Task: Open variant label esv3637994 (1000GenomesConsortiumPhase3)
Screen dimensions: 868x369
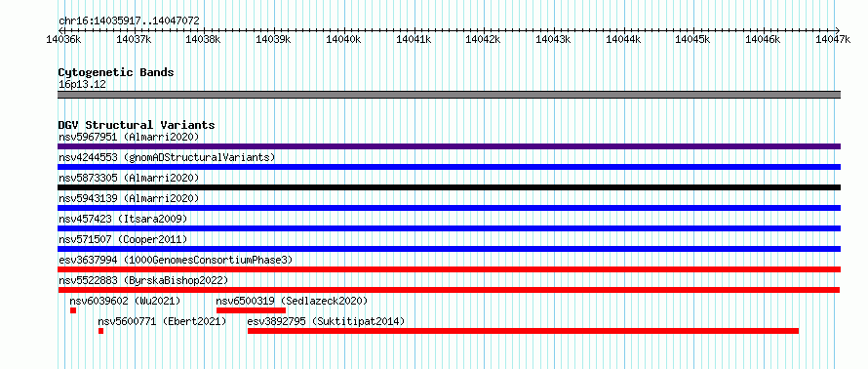Action: (x=176, y=260)
